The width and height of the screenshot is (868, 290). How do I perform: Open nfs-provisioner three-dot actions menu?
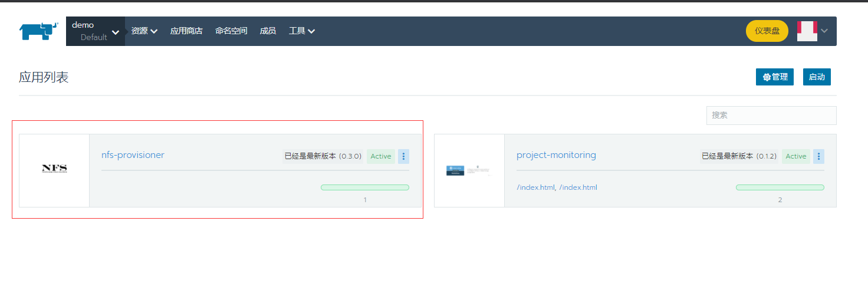point(404,156)
